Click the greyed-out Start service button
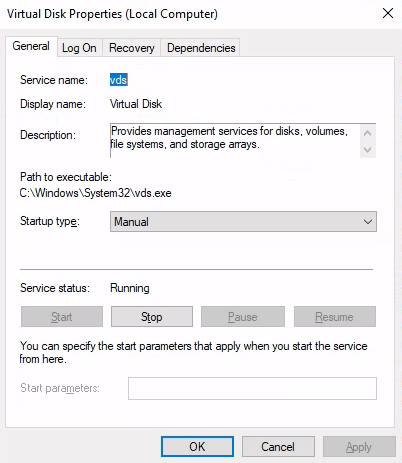 click(x=62, y=317)
